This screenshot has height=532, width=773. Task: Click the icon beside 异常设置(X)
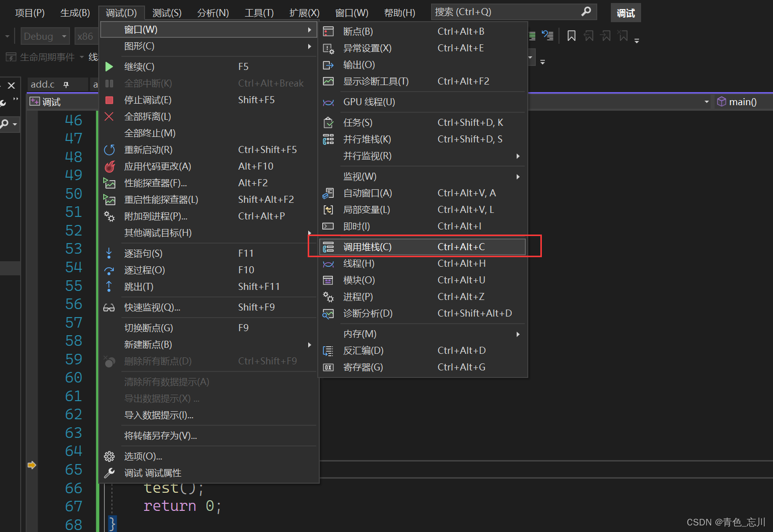[328, 48]
